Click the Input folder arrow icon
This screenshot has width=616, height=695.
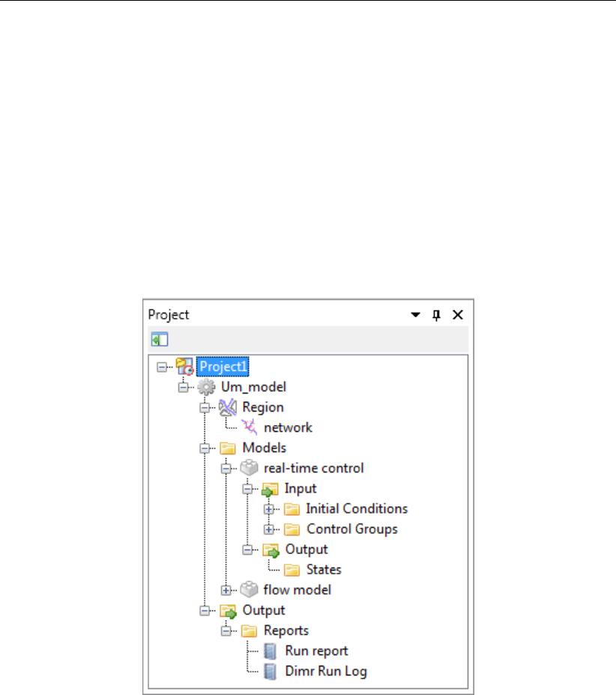tap(270, 489)
